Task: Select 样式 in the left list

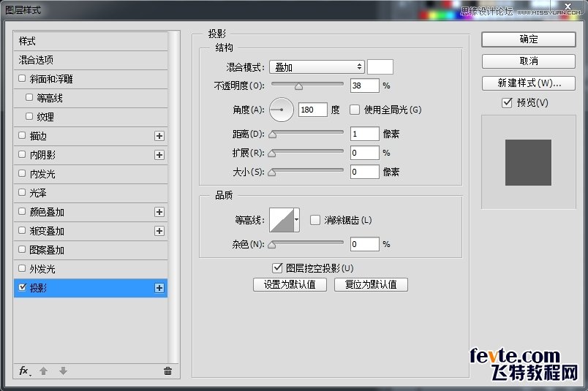Action: [x=91, y=41]
